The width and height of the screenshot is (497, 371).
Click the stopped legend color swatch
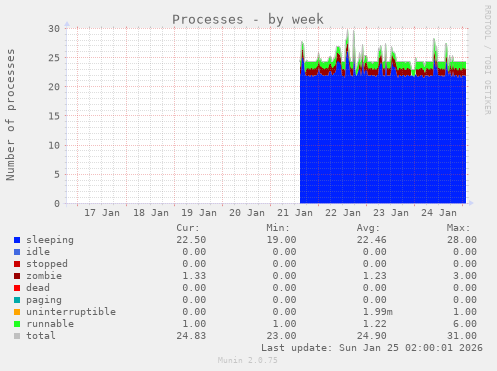pyautogui.click(x=17, y=264)
